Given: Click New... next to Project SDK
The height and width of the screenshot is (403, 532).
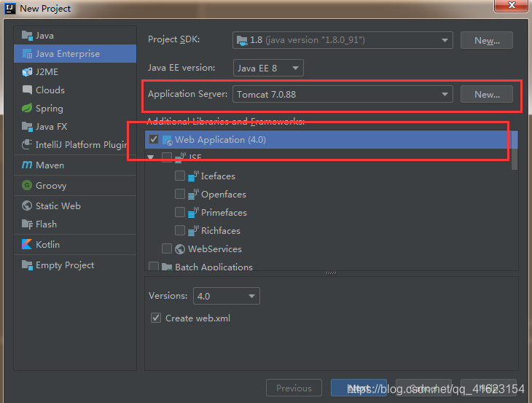Looking at the screenshot, I should (x=487, y=40).
